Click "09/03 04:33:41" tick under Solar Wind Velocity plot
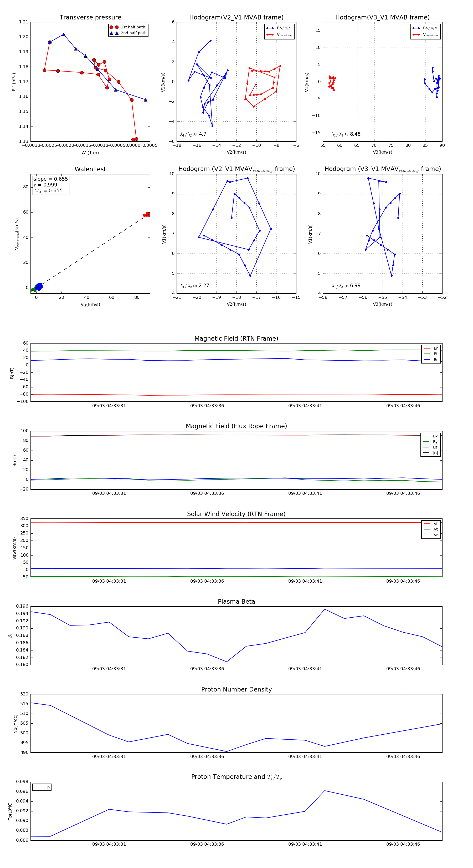 pyautogui.click(x=305, y=581)
